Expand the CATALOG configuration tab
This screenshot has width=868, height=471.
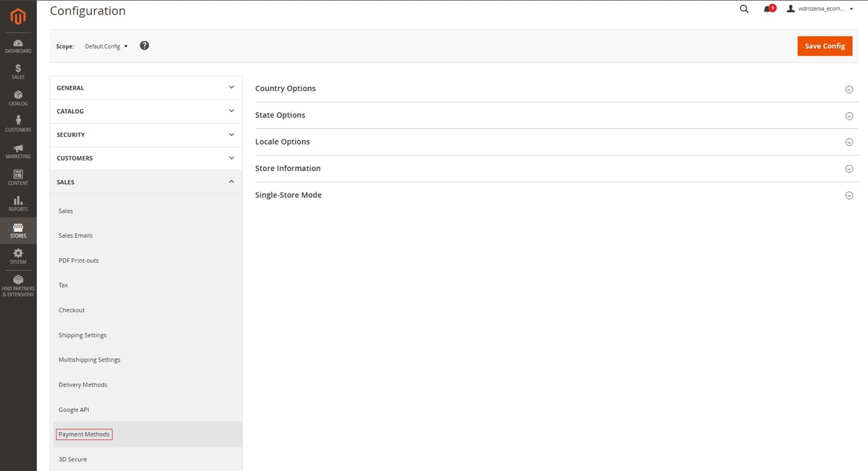click(x=146, y=111)
